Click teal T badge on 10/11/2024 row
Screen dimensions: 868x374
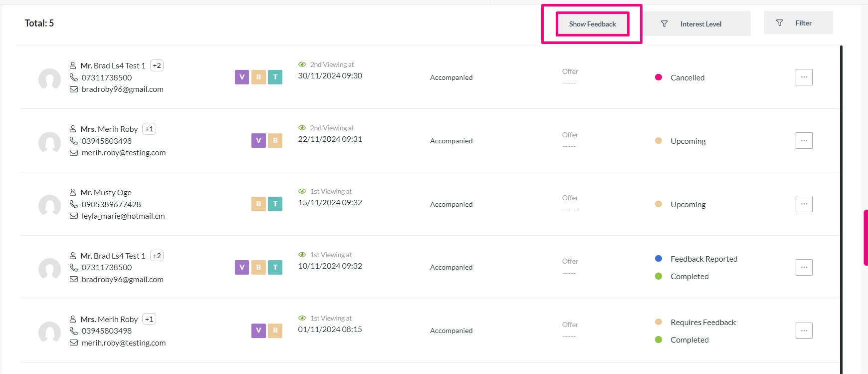pyautogui.click(x=275, y=267)
